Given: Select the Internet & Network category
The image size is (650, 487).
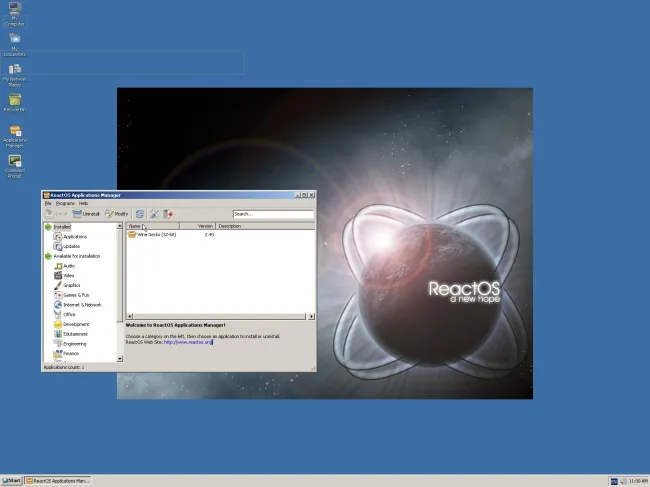Looking at the screenshot, I should pyautogui.click(x=82, y=305).
